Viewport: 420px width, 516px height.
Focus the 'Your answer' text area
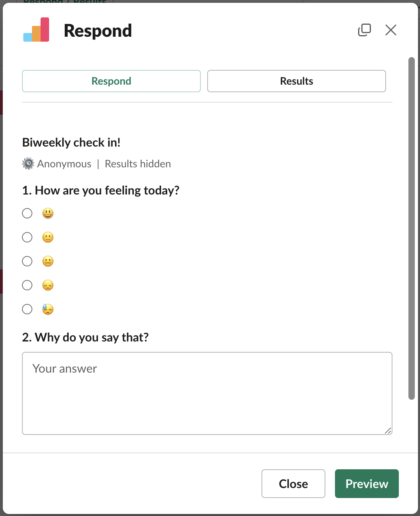207,393
